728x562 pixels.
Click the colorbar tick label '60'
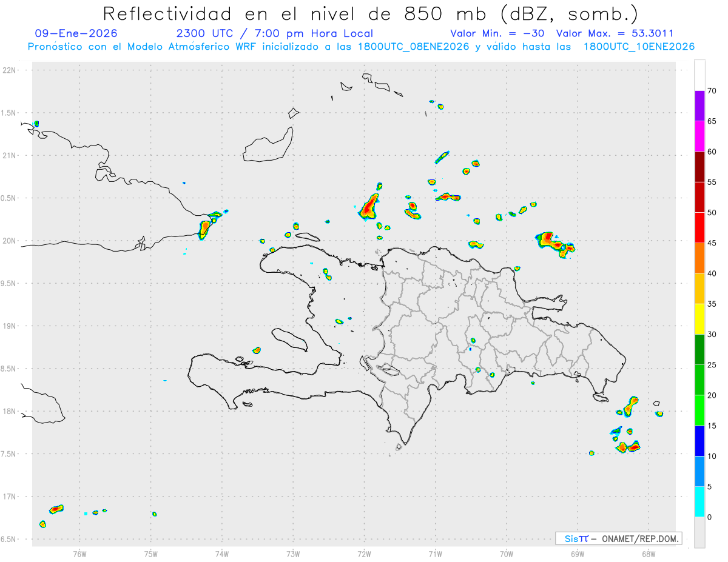coord(712,152)
